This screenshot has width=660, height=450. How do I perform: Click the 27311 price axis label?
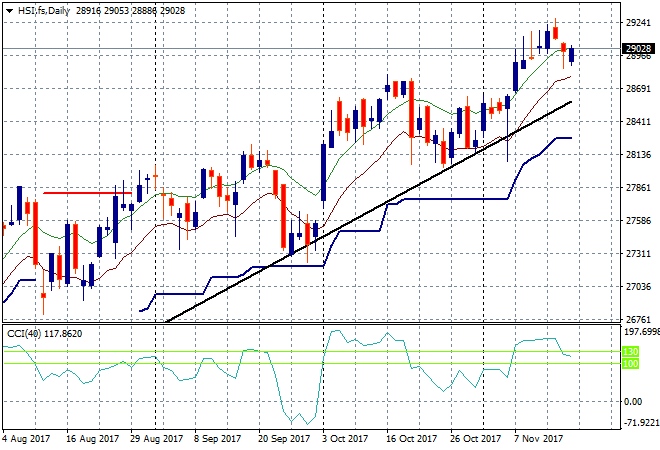638,254
